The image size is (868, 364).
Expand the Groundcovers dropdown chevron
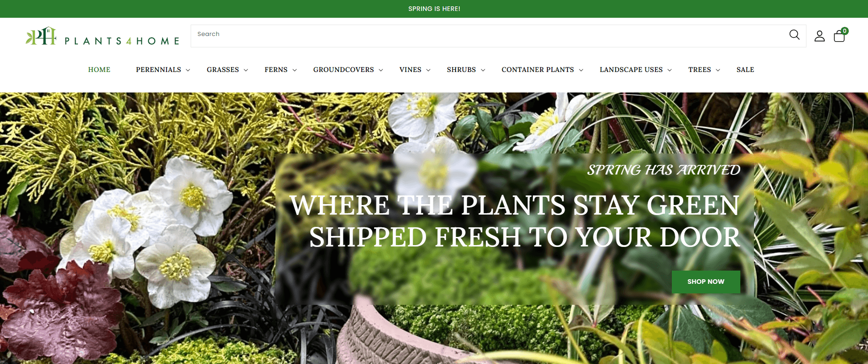point(381,70)
